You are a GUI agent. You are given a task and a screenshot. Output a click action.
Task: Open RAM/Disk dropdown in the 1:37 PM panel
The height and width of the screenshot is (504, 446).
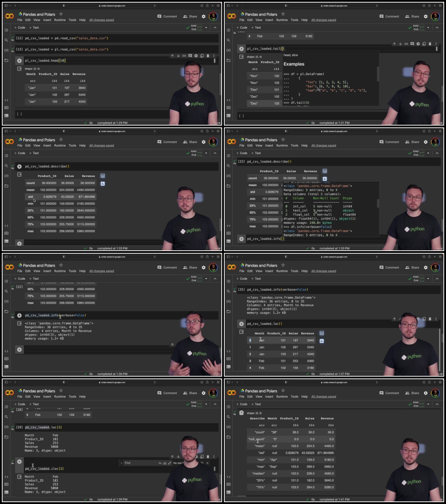(428, 279)
